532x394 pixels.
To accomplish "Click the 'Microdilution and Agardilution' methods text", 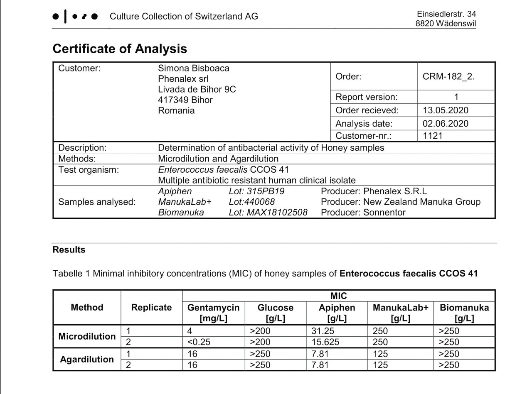I will [x=218, y=159].
